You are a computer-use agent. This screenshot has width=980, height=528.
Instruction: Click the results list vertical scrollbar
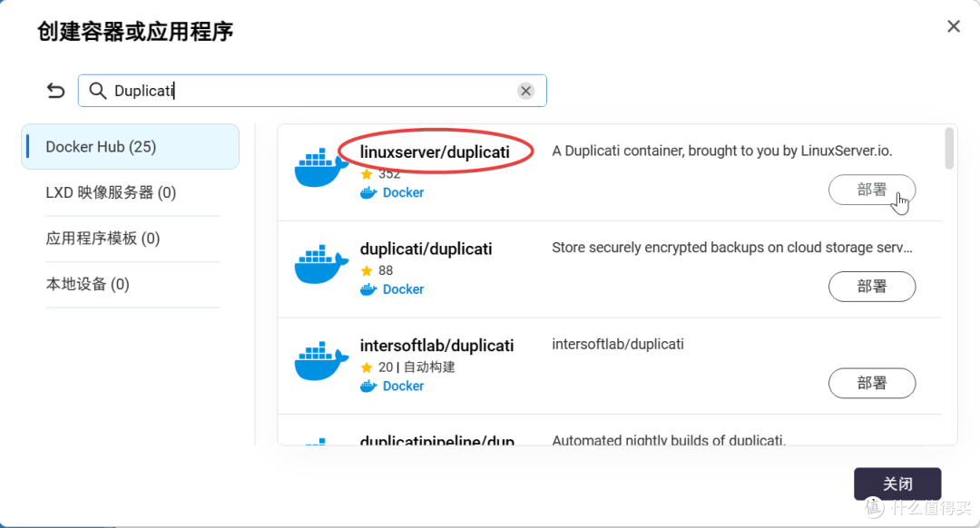point(949,149)
